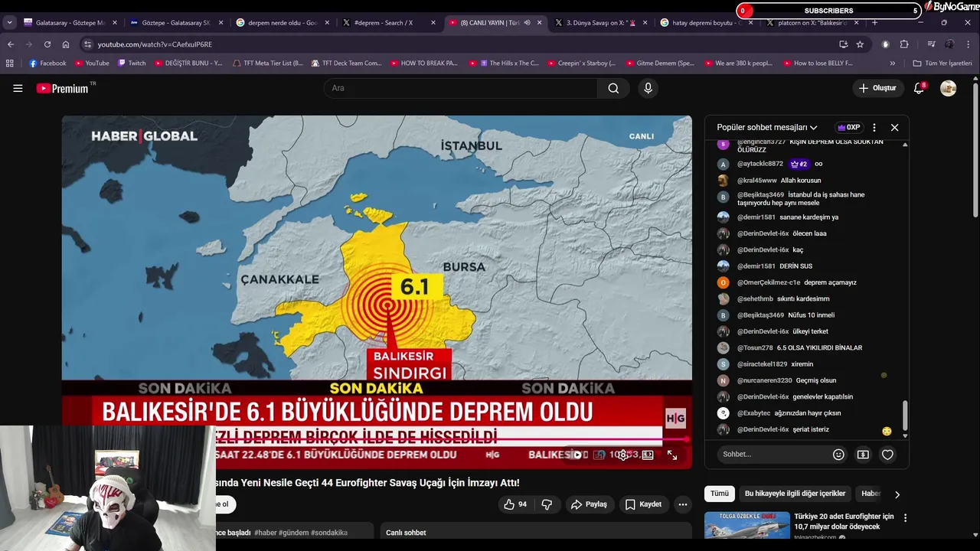The width and height of the screenshot is (980, 551).
Task: Mute the tab playing CANLI YAYIN
Action: (x=527, y=23)
